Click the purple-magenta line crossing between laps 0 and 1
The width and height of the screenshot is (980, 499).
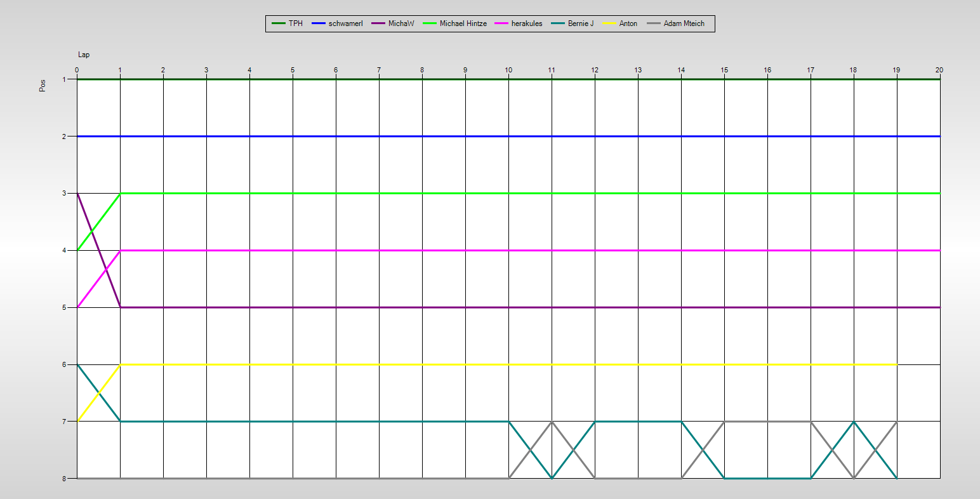pyautogui.click(x=105, y=270)
